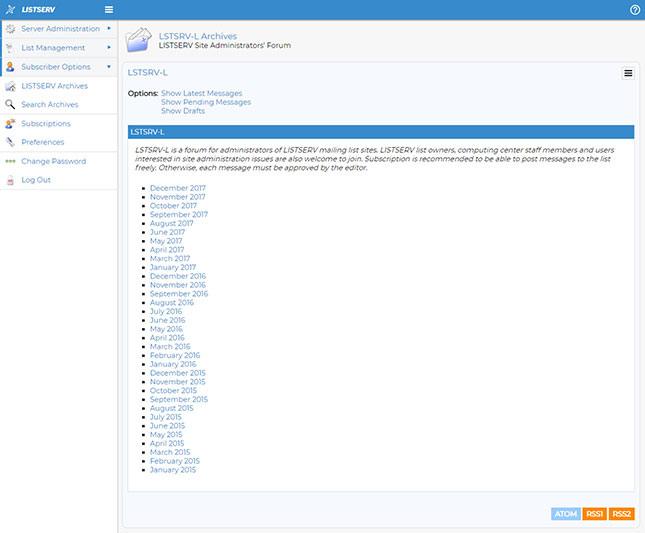Click the Subscriber Options person icon

point(10,67)
